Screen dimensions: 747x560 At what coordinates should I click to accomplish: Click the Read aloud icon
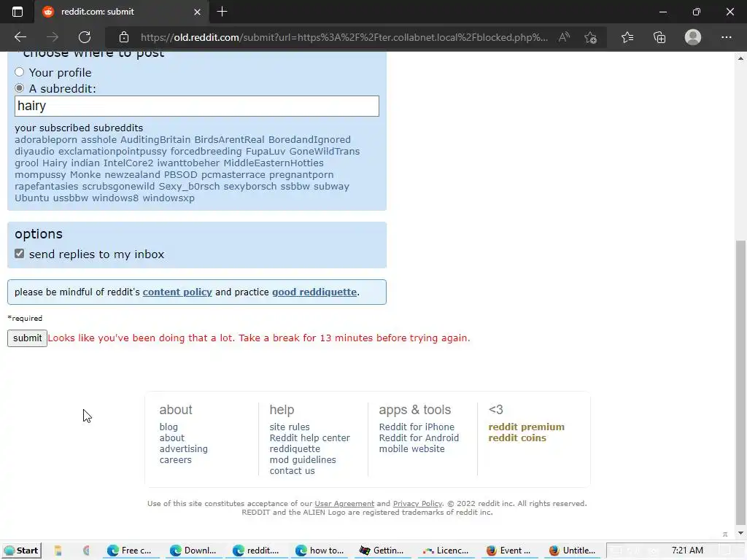click(564, 37)
